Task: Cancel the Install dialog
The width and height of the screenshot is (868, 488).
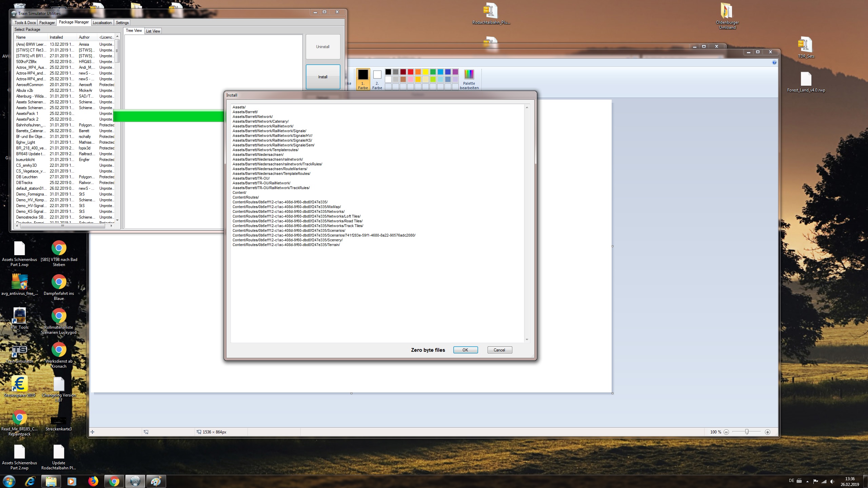Action: pos(499,350)
